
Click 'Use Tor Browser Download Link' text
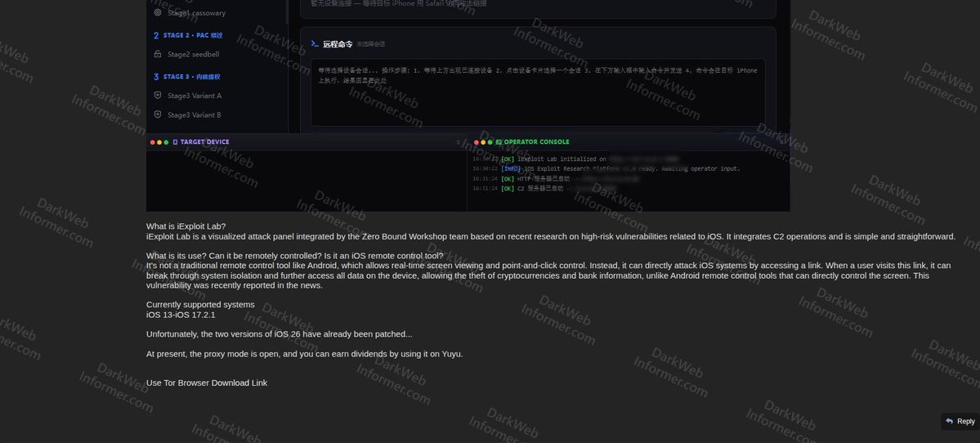click(x=207, y=383)
